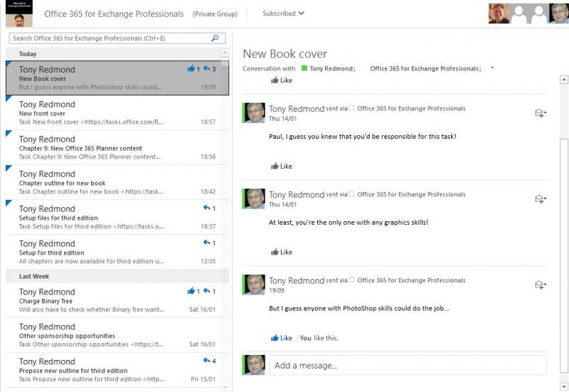
Task: Open Charge Binary Tree conversation
Action: pyautogui.click(x=117, y=300)
